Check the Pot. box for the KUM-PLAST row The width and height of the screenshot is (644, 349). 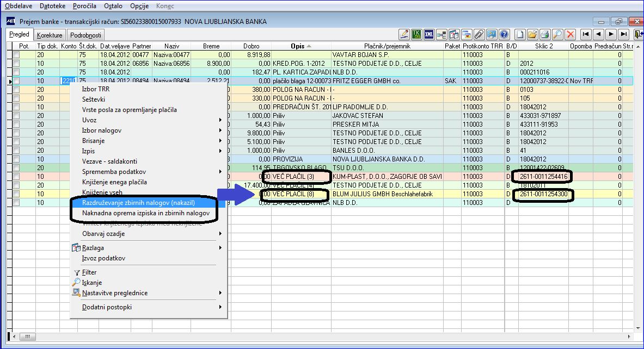click(17, 177)
